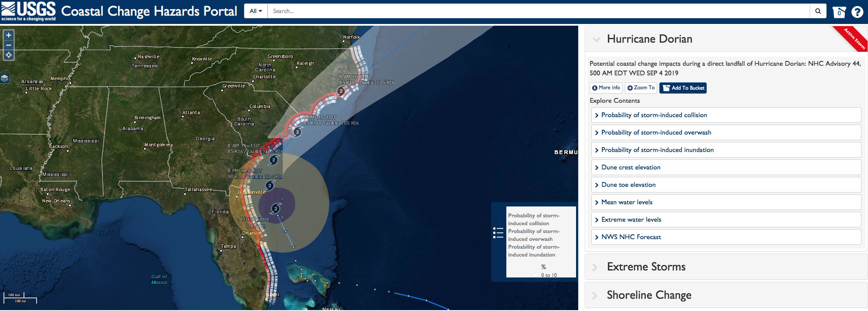868x311 pixels.
Task: Expand Dune crest elevation item
Action: [631, 167]
